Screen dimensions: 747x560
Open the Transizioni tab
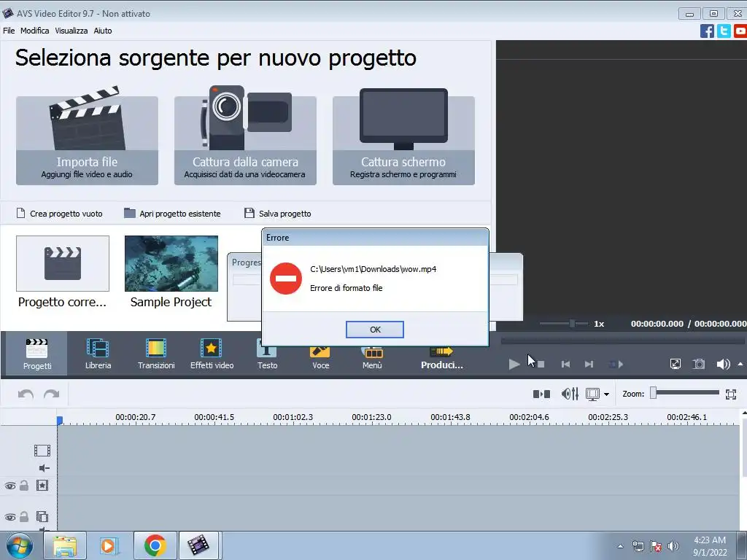(x=156, y=354)
